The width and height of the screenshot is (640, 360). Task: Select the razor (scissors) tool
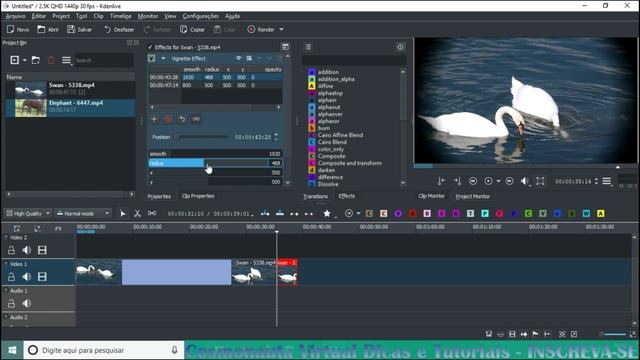pyautogui.click(x=138, y=213)
